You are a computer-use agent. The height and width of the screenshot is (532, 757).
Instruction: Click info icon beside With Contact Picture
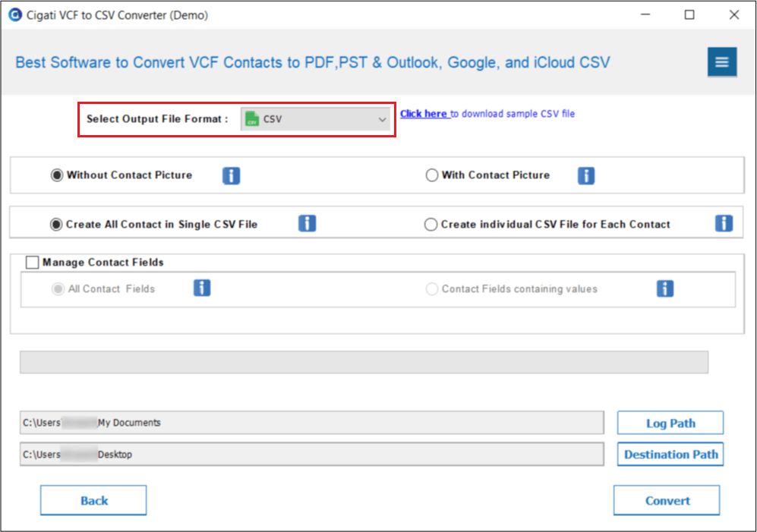click(x=586, y=176)
